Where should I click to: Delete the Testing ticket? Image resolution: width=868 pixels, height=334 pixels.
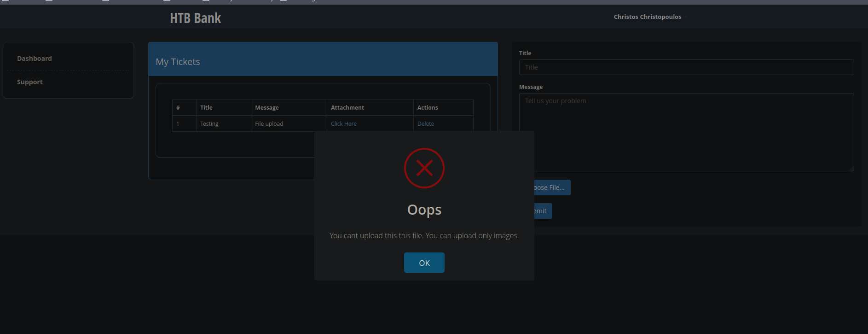click(x=425, y=124)
